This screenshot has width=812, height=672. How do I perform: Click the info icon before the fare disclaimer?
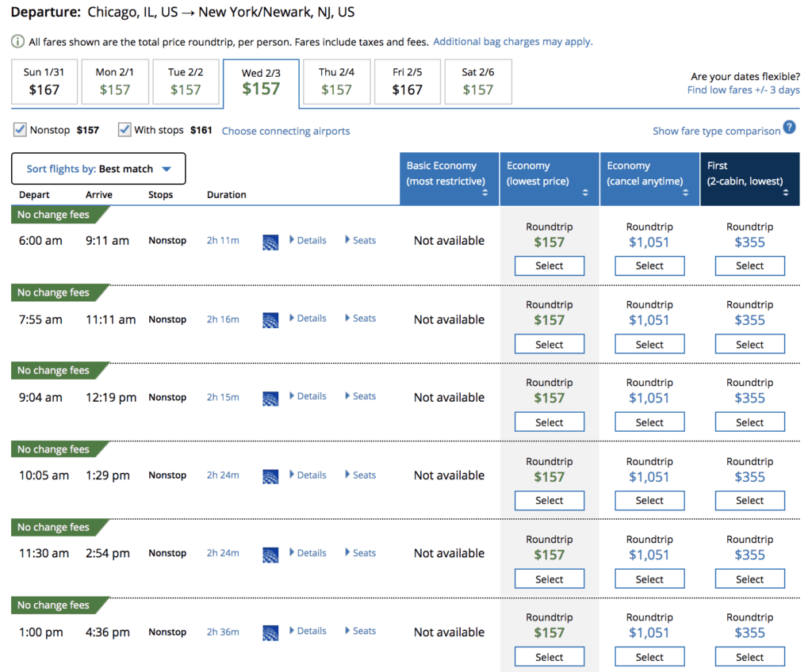16,41
